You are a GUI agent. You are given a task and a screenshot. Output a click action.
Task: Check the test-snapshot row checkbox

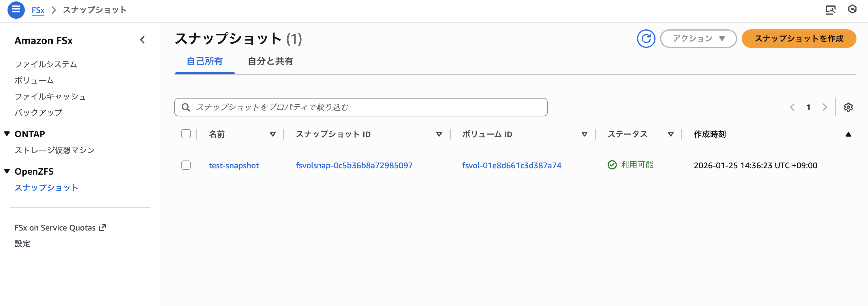(x=186, y=165)
